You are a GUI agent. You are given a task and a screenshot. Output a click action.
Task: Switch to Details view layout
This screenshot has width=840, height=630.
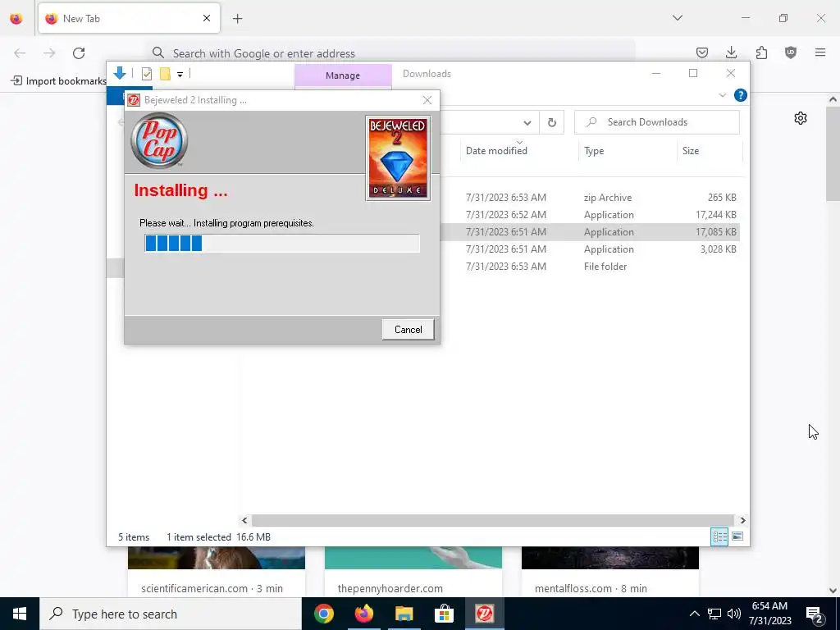pos(719,536)
